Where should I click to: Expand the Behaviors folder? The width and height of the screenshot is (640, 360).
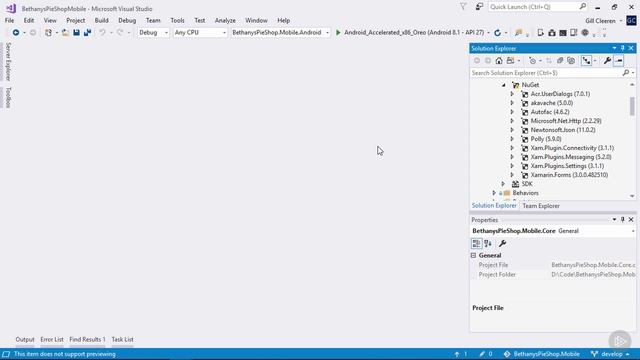[x=494, y=193]
